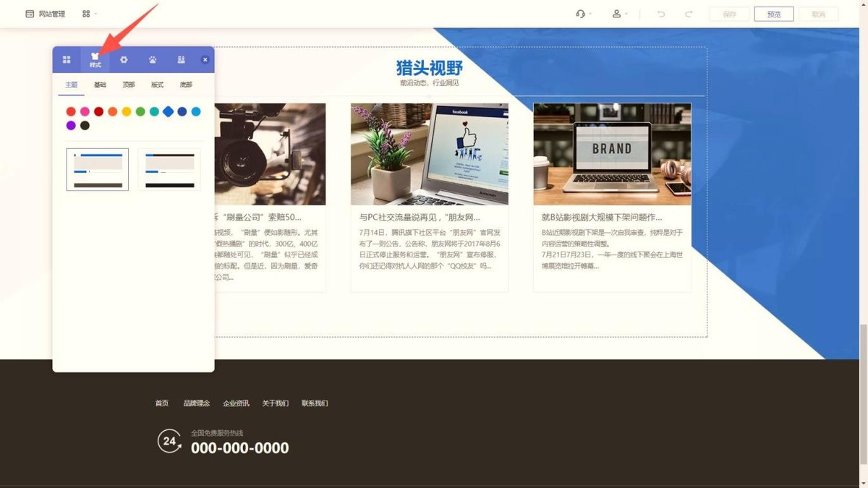Open the 样式 (style) tab with shirt icon
This screenshot has height=488, width=868.
pyautogui.click(x=95, y=60)
